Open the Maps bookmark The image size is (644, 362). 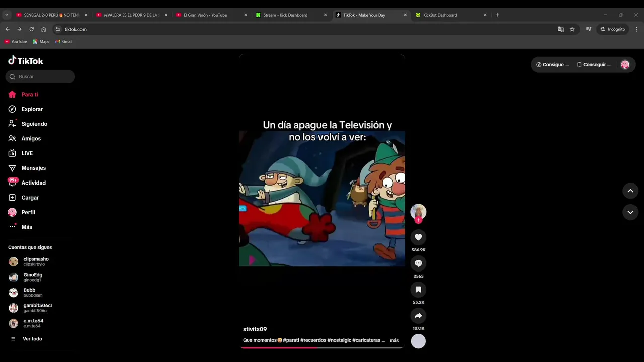[41, 41]
